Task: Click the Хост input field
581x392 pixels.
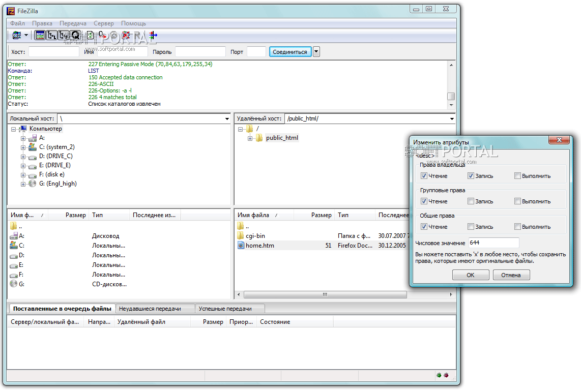Action: [x=54, y=52]
